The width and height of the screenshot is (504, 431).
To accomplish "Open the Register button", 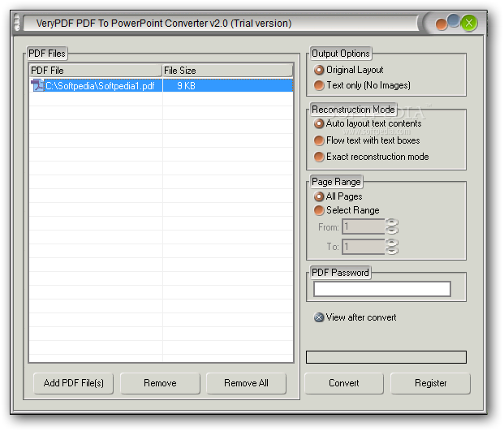I will click(x=430, y=383).
